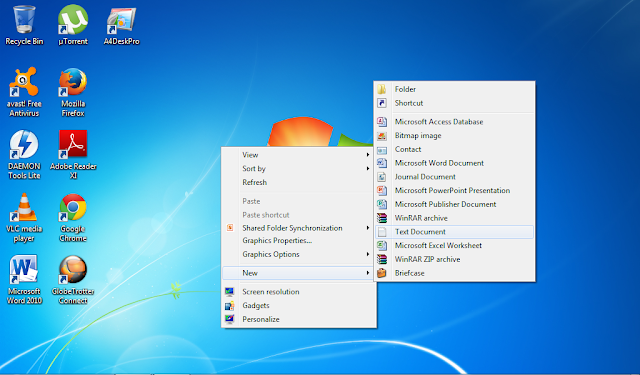The height and width of the screenshot is (375, 640).
Task: Expand the Shared Folder Synchronization arrow
Action: tap(368, 228)
